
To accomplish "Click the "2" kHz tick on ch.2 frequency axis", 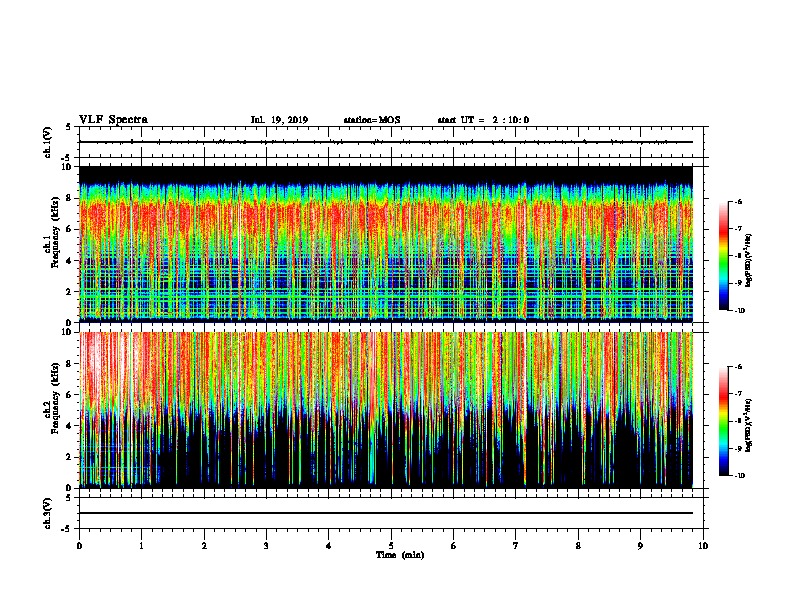I will pos(69,457).
